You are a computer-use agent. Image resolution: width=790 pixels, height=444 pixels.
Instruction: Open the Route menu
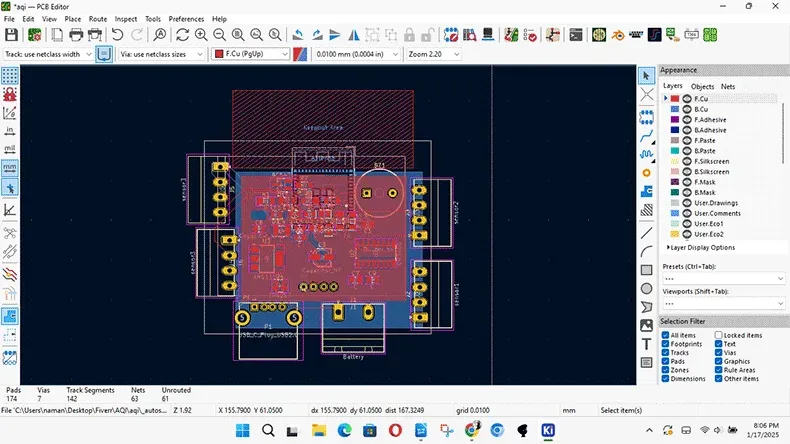pos(98,19)
